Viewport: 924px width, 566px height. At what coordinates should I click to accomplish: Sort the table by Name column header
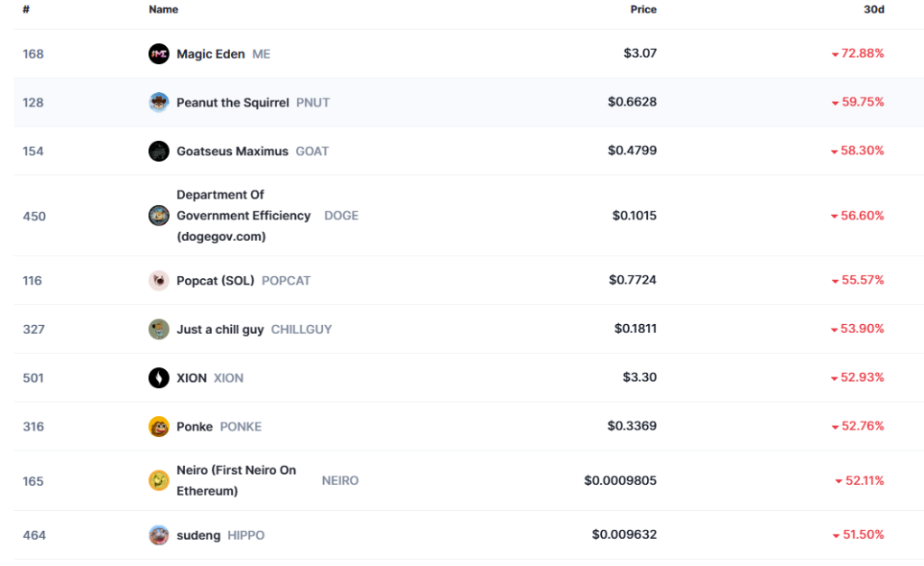tap(163, 10)
